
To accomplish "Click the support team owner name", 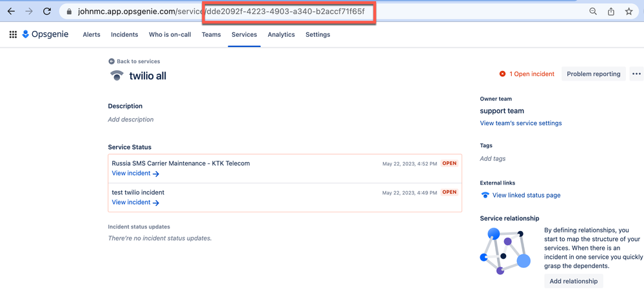I will (x=502, y=111).
